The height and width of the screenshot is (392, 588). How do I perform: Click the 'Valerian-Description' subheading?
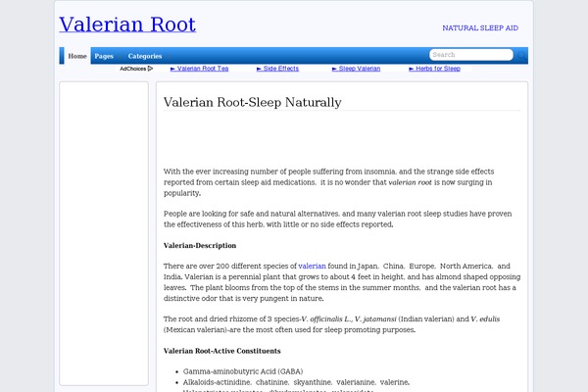click(200, 246)
